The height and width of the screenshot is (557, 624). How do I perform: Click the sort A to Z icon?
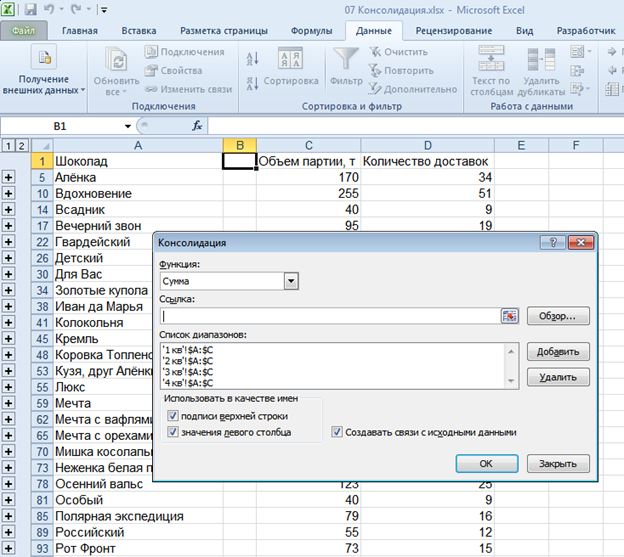pos(253,59)
